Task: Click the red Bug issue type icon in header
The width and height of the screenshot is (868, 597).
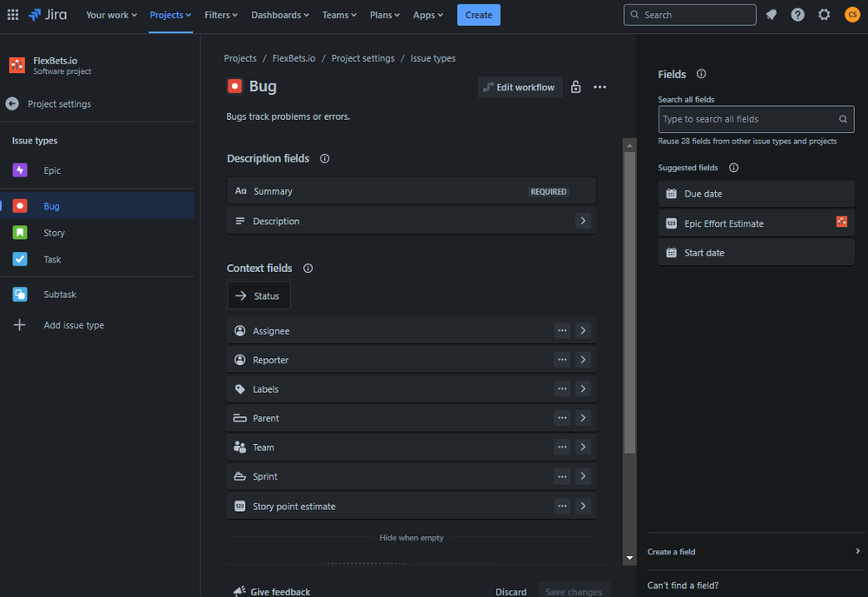Action: click(x=235, y=86)
